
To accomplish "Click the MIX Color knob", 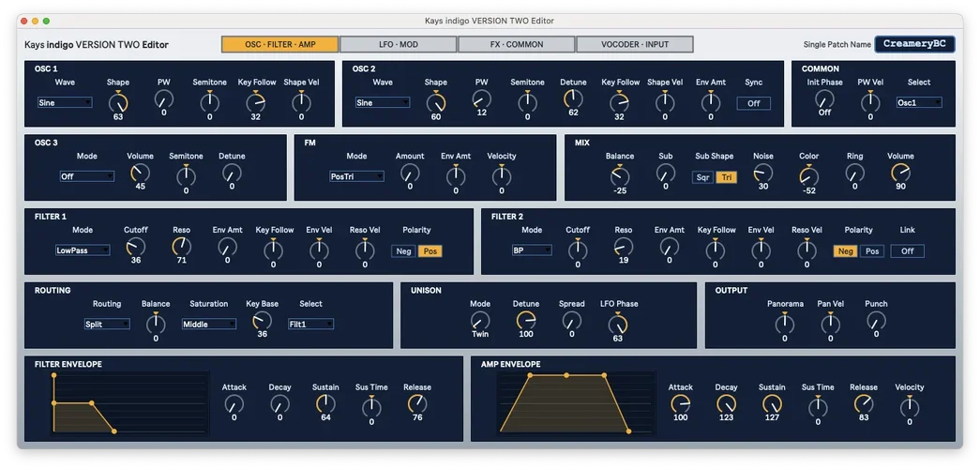I will tap(808, 175).
